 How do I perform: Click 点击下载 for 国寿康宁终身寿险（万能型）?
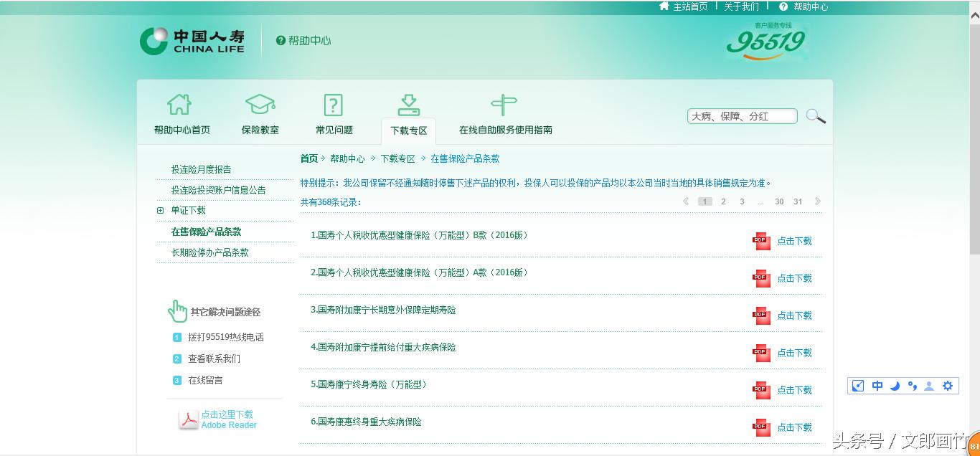point(794,390)
